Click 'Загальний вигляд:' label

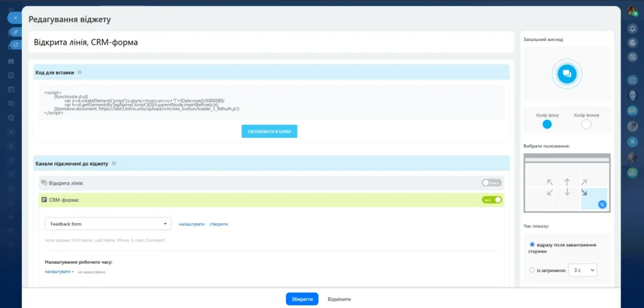pyautogui.click(x=543, y=40)
